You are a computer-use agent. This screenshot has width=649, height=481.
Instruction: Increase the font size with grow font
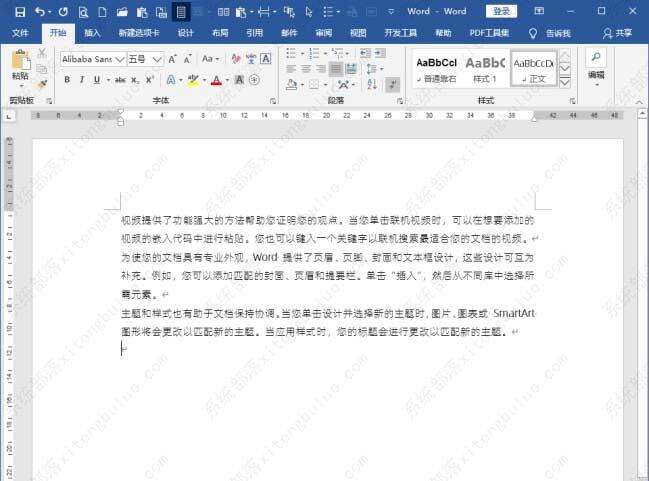point(172,59)
